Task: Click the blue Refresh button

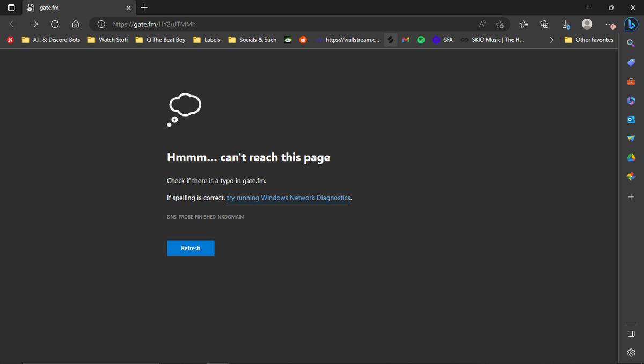Action: [x=191, y=248]
